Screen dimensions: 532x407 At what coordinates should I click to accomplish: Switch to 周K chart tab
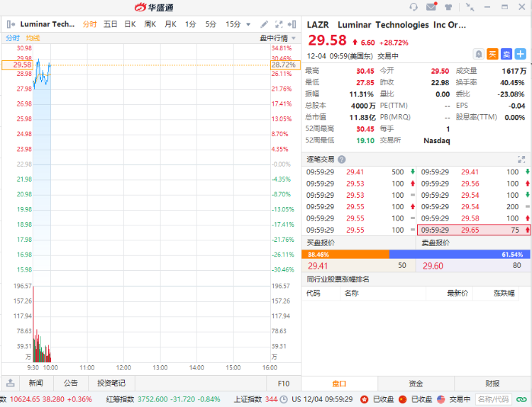[x=150, y=24]
